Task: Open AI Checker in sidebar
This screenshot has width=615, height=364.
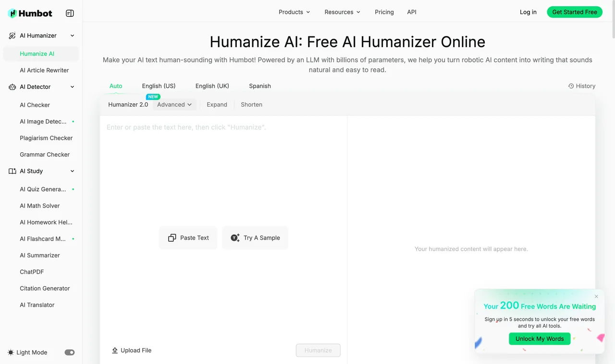Action: [x=35, y=105]
